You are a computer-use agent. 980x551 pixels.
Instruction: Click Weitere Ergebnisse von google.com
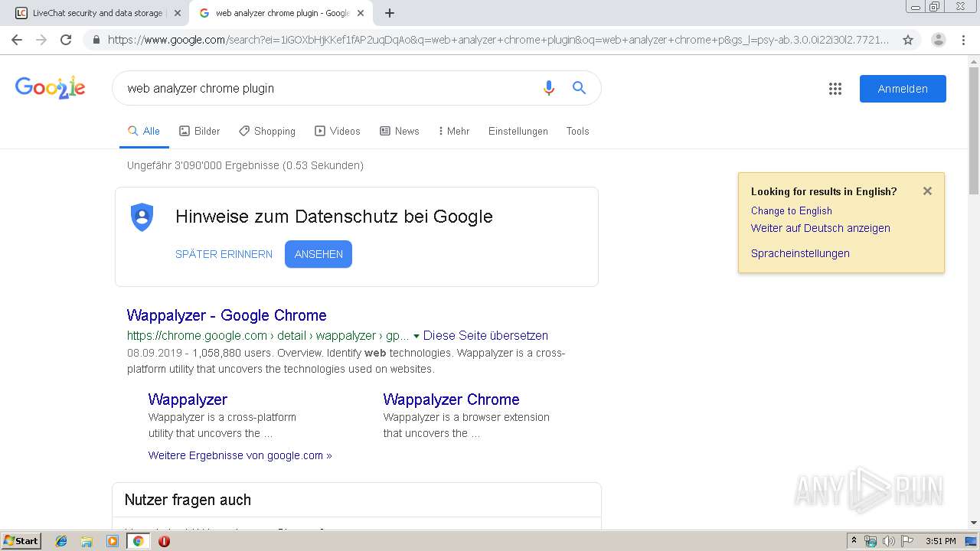pyautogui.click(x=240, y=455)
